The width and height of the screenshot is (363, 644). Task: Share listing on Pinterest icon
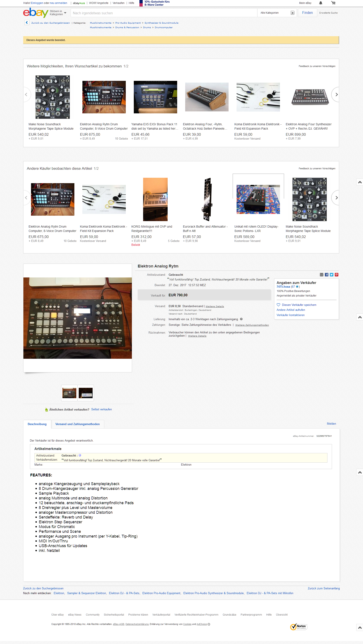pos(337,274)
